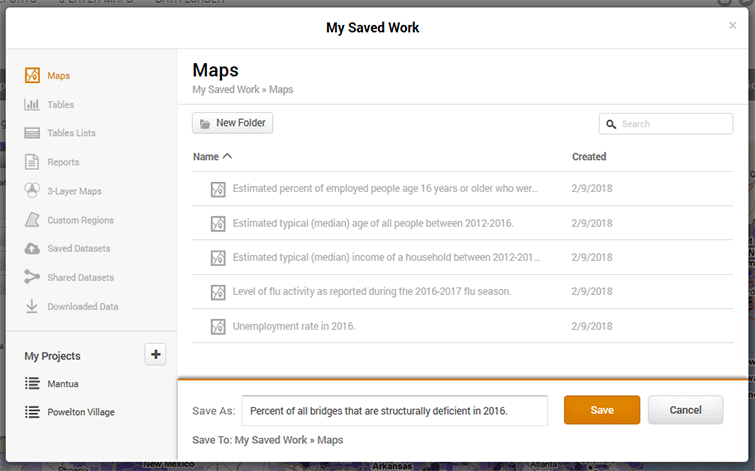Click map icon for median income row

click(x=218, y=258)
